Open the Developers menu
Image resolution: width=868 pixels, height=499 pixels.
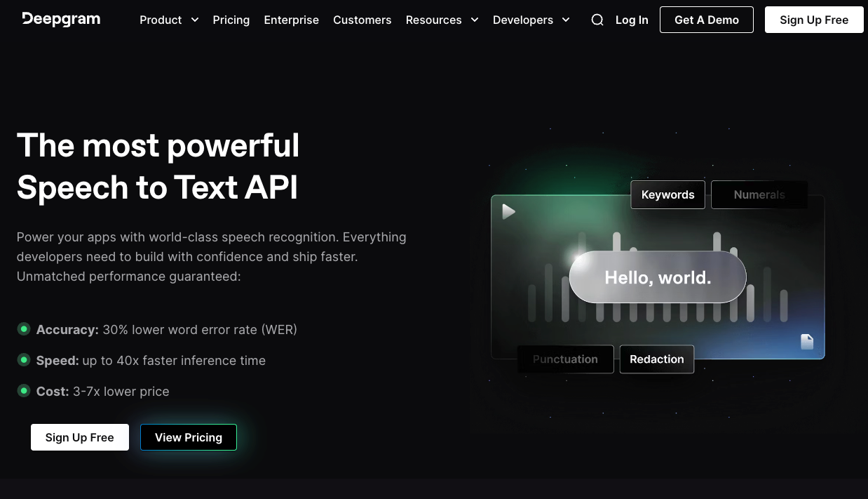point(523,20)
